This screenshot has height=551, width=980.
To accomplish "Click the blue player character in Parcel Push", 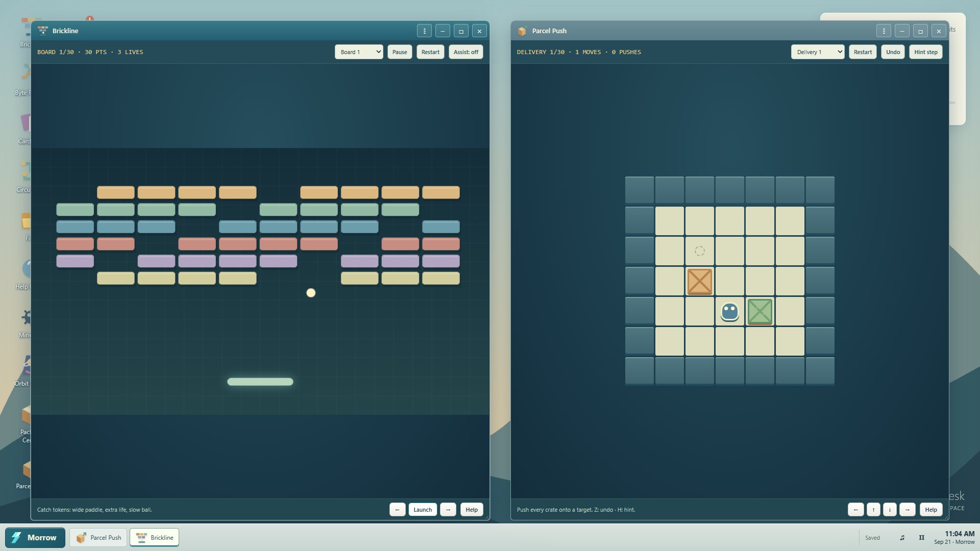I will tap(729, 311).
